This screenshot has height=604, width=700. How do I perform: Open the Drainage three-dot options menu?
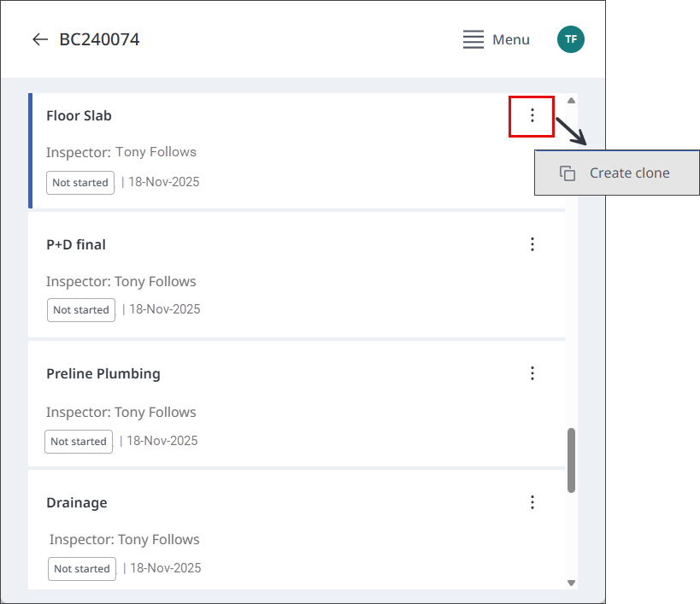point(532,502)
